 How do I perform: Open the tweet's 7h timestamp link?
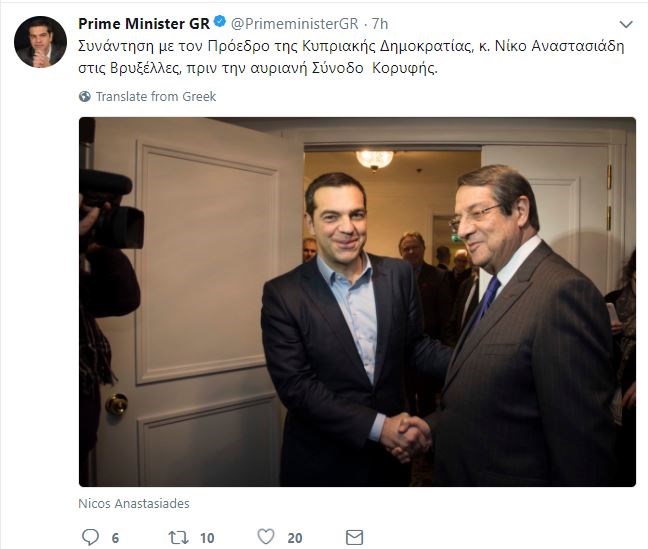[x=380, y=24]
